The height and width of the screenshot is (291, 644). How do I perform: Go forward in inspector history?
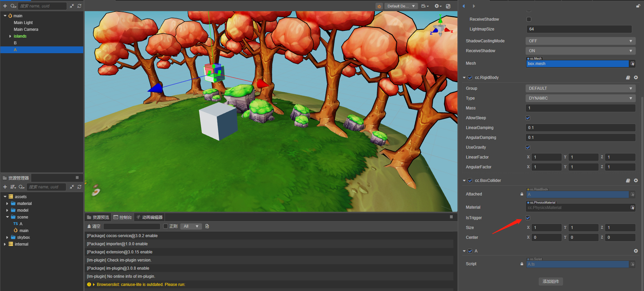click(474, 6)
